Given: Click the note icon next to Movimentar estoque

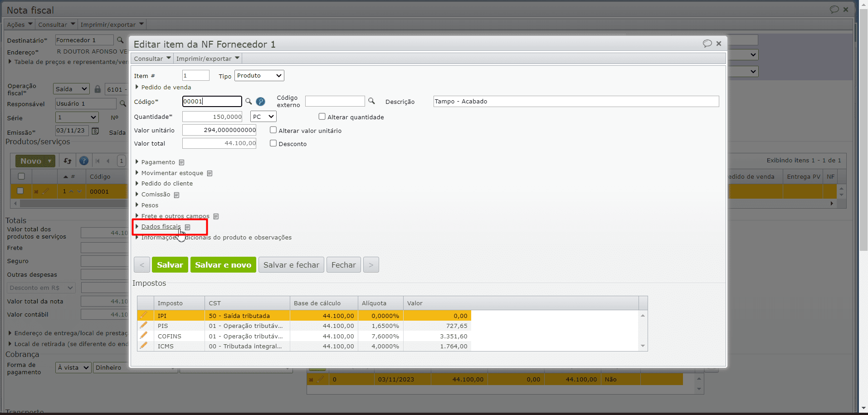Looking at the screenshot, I should point(210,173).
